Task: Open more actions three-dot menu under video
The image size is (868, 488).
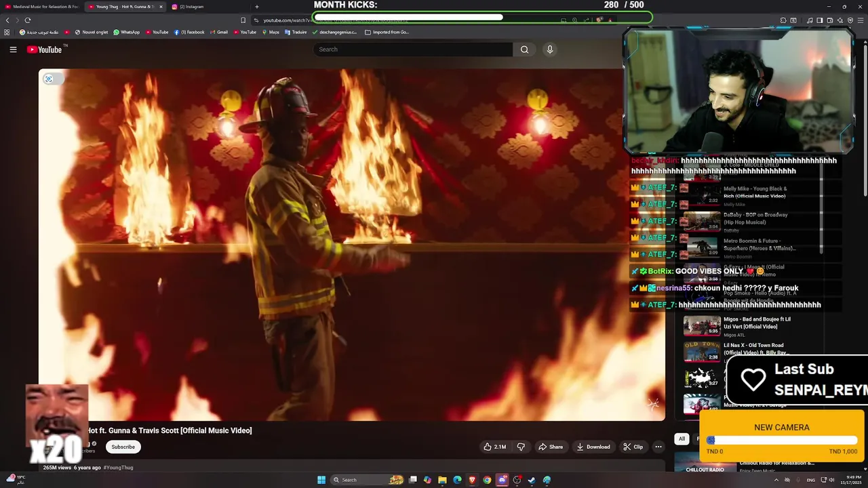Action: click(x=658, y=447)
